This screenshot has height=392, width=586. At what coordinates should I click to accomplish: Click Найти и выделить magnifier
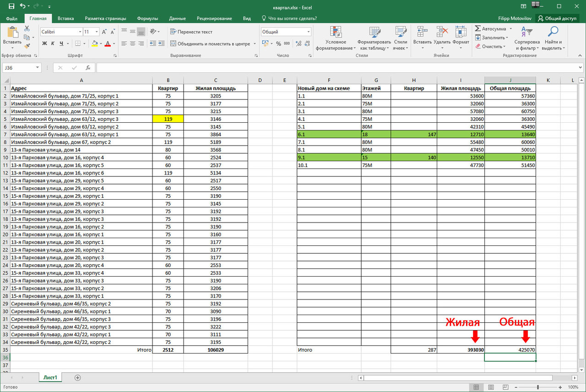pyautogui.click(x=553, y=38)
